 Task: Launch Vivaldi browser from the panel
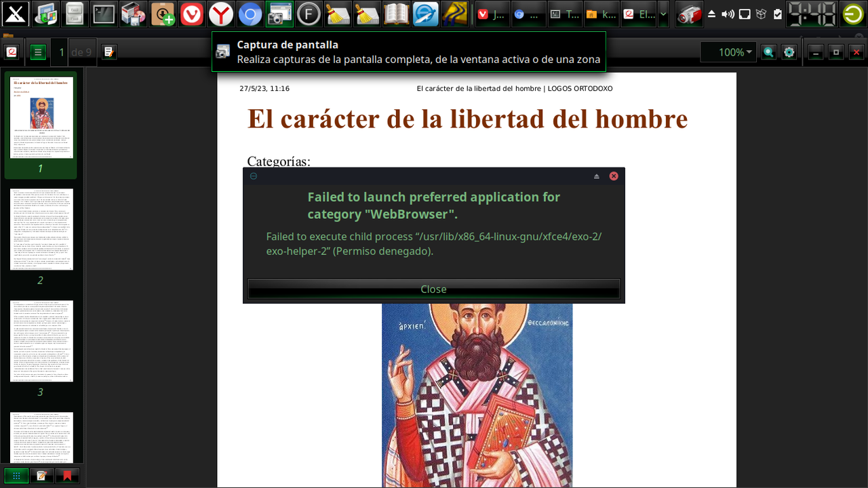[x=192, y=14]
